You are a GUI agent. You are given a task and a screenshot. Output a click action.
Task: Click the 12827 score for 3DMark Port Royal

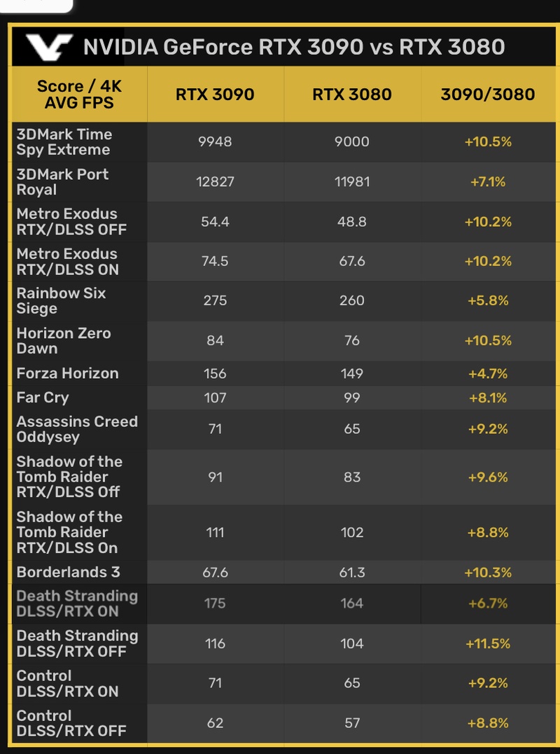click(x=215, y=182)
